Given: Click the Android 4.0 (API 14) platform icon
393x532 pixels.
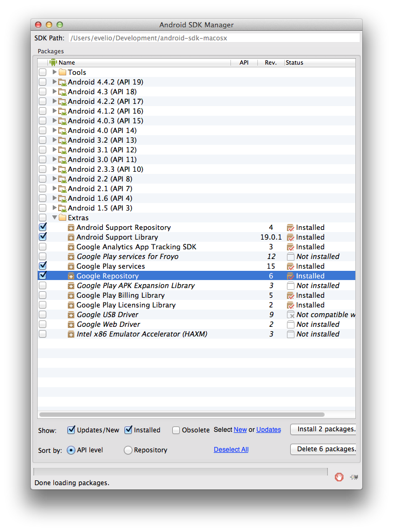Looking at the screenshot, I should (62, 130).
